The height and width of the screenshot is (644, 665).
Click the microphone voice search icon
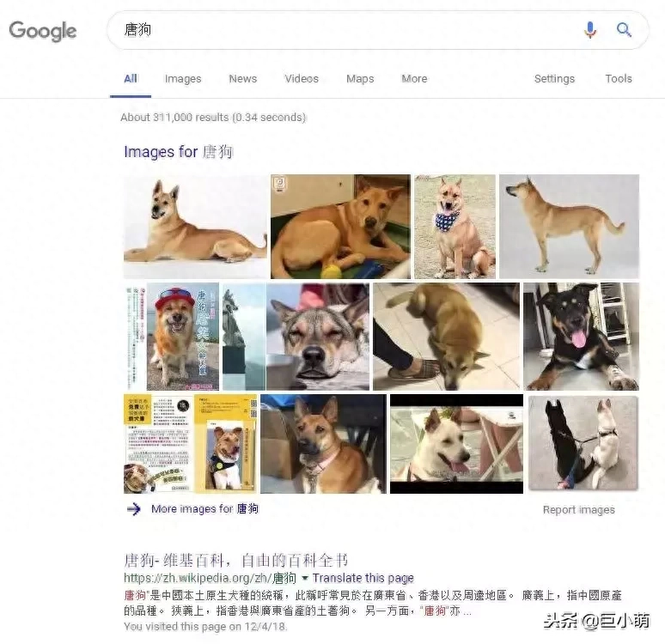point(590,30)
